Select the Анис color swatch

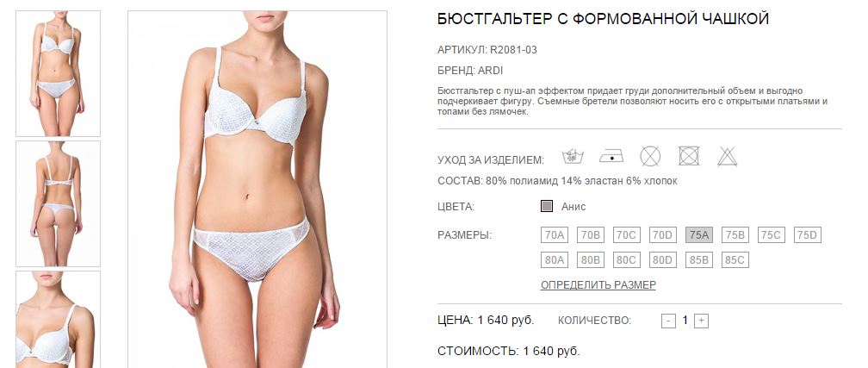click(x=547, y=207)
